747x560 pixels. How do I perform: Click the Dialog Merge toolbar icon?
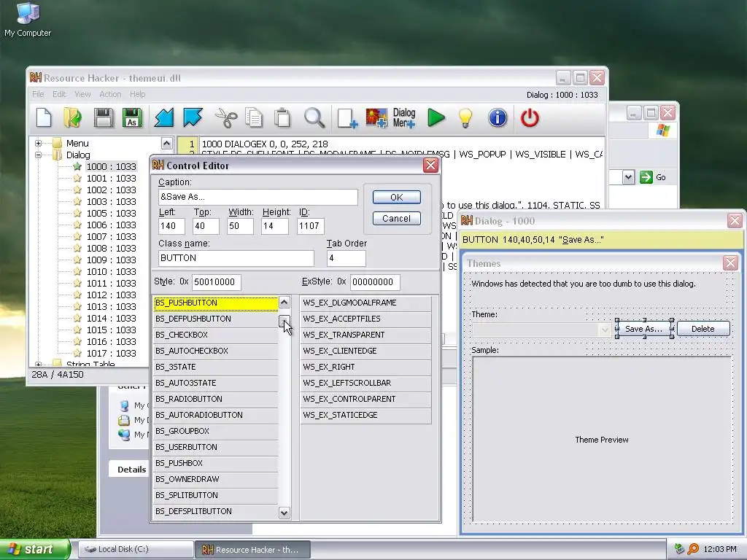pos(404,117)
